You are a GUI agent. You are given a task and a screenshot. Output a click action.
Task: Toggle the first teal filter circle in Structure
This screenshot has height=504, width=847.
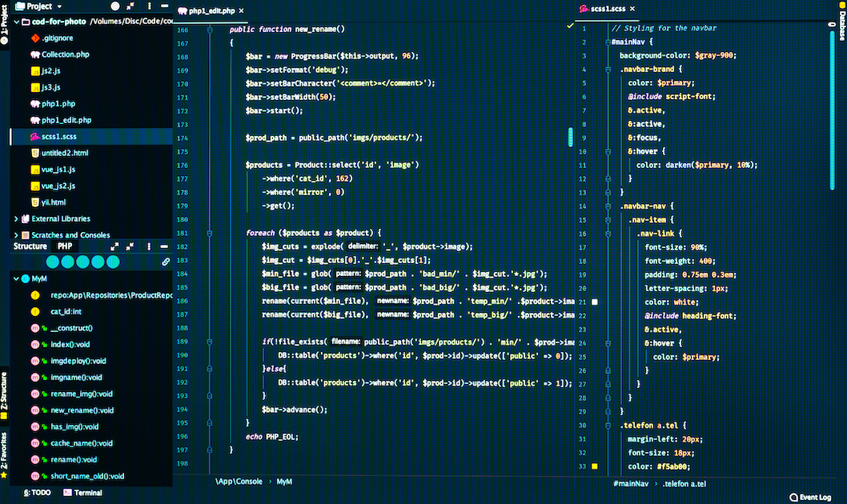point(53,261)
